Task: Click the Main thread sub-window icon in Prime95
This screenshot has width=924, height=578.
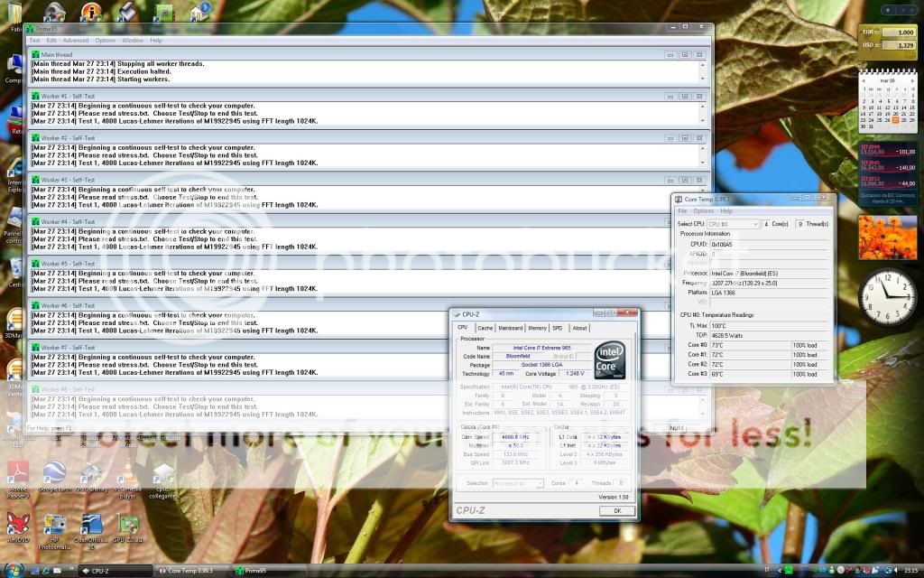Action: pos(35,54)
